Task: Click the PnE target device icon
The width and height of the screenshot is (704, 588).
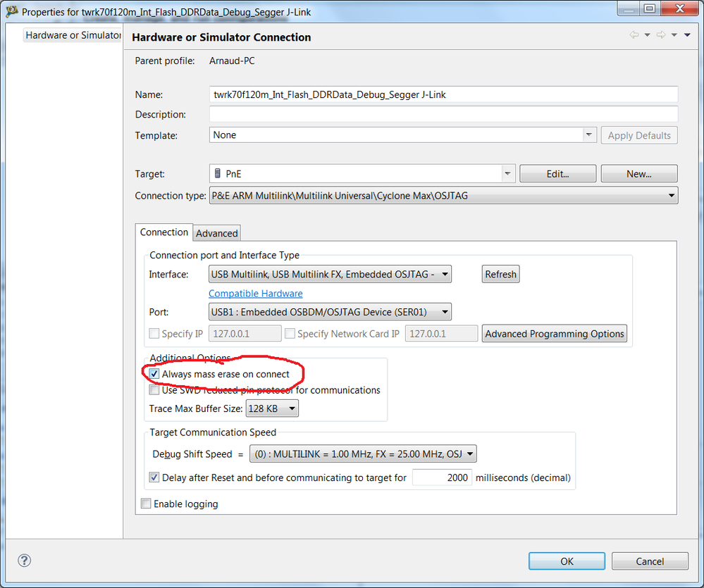Action: point(218,173)
